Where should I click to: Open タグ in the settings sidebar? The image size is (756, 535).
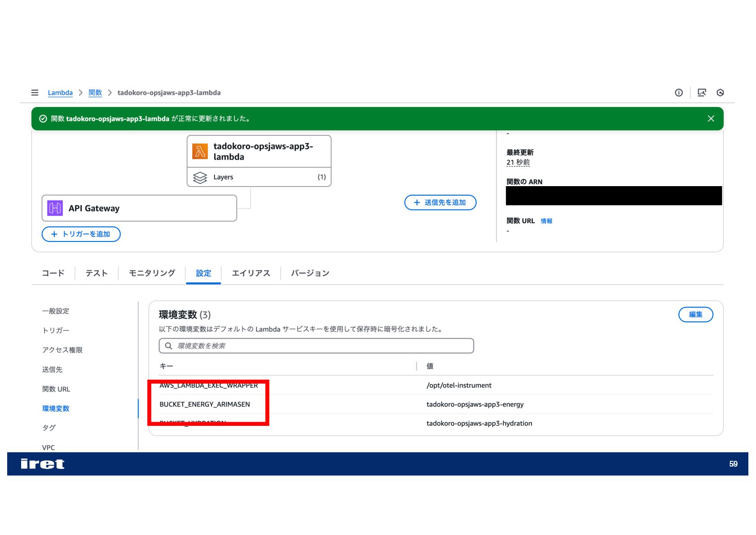pos(49,428)
